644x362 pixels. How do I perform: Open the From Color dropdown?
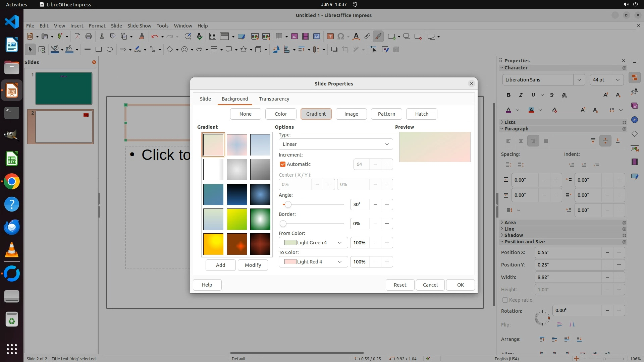pos(313,243)
